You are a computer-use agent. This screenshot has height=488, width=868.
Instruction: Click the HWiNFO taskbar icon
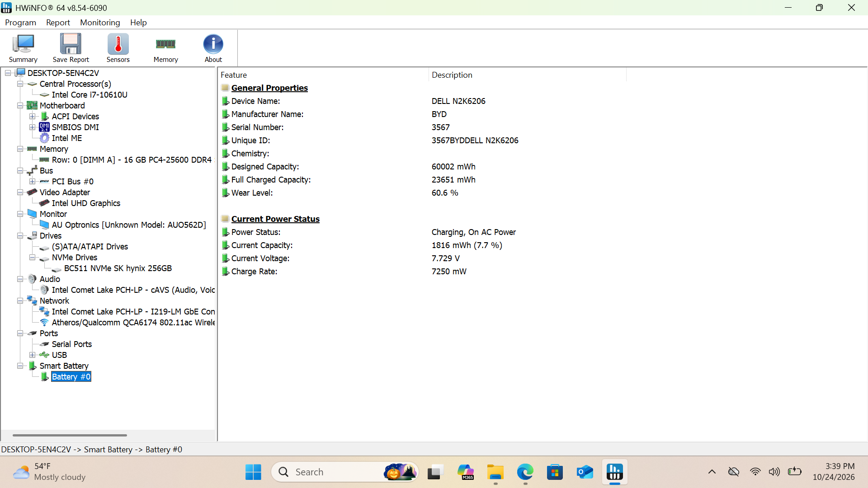[x=614, y=472]
